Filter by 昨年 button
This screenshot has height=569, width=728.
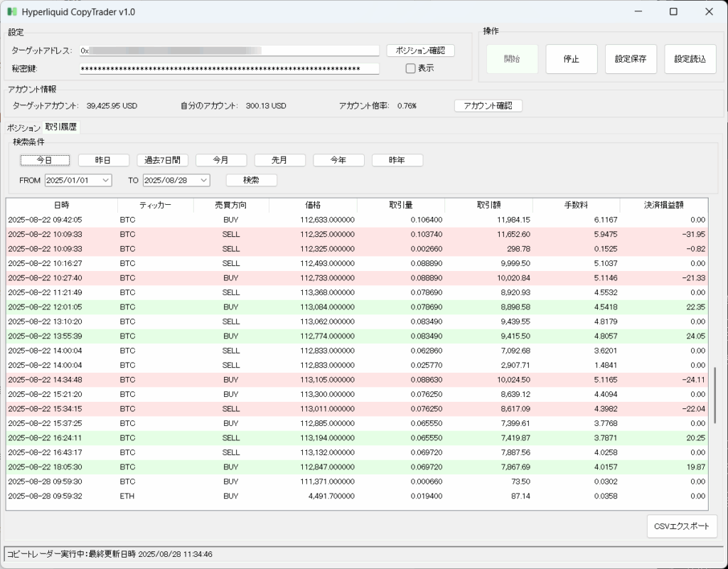[397, 160]
